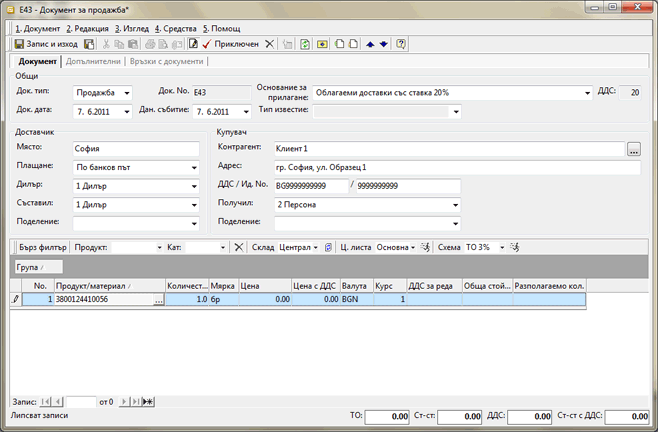Viewport: 658px width, 432px height.
Task: Click the Цена с ДДС column header
Action: (x=316, y=286)
